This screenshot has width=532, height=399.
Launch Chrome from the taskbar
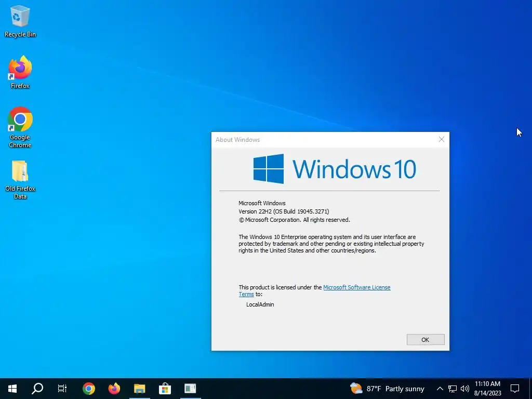point(88,389)
